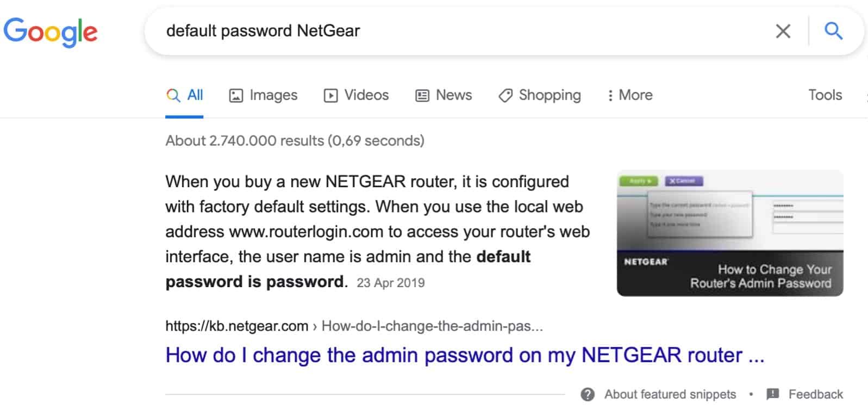Open the NETGEAR router password video thumbnail
868x409 pixels.
(x=730, y=233)
